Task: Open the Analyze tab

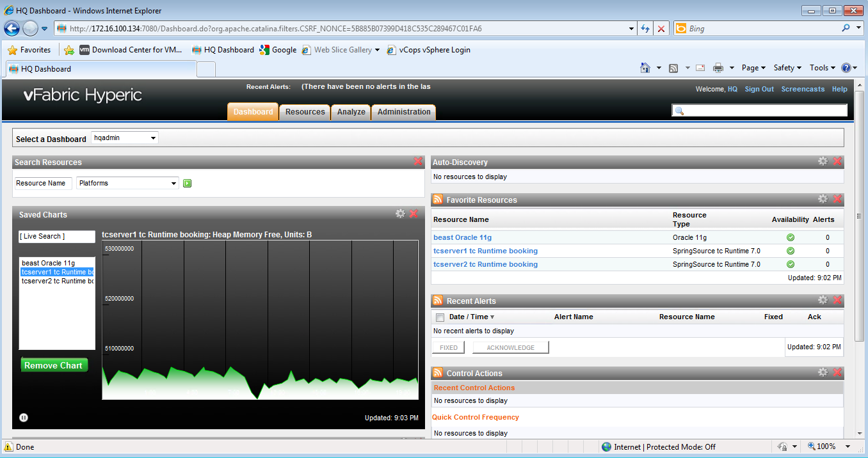Action: coord(351,111)
